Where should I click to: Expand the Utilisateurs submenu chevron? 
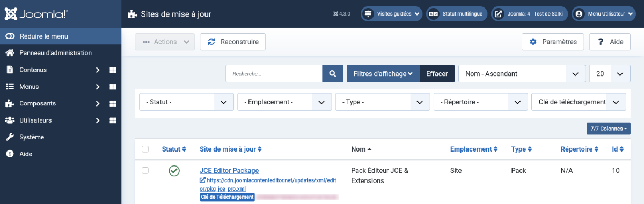(x=98, y=120)
